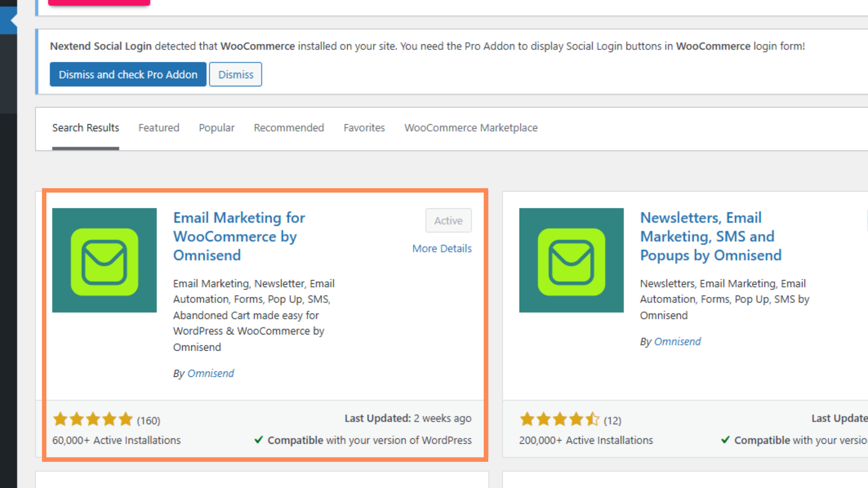This screenshot has height=488, width=868.
Task: Click the Email Marketing for WooCommerce plugin icon
Action: (x=104, y=260)
